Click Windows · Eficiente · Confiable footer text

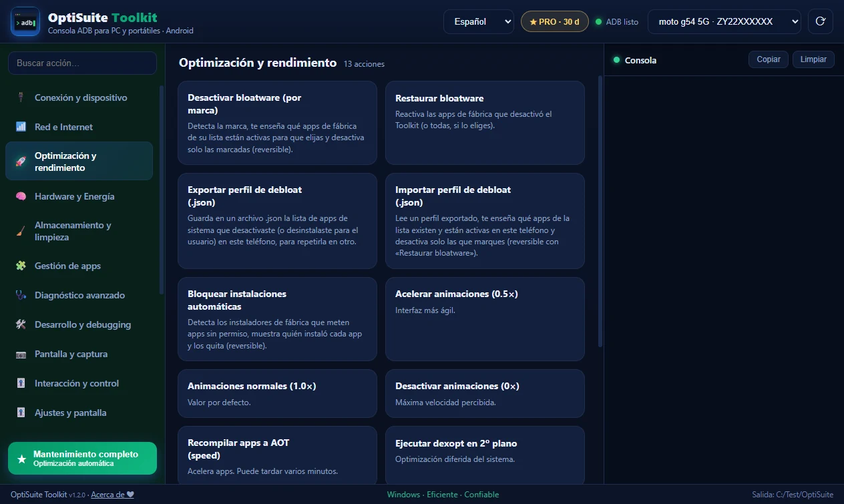[443, 495]
